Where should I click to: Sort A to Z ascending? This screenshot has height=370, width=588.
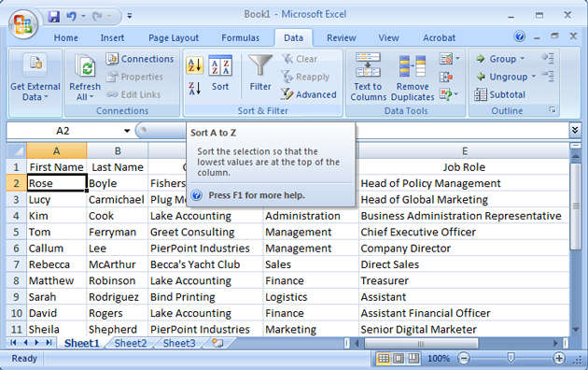[x=195, y=65]
